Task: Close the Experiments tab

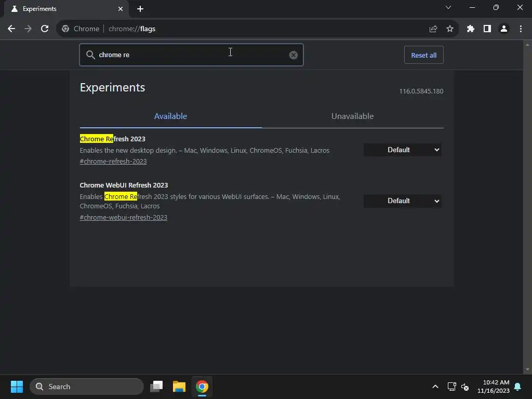Action: coord(121,9)
